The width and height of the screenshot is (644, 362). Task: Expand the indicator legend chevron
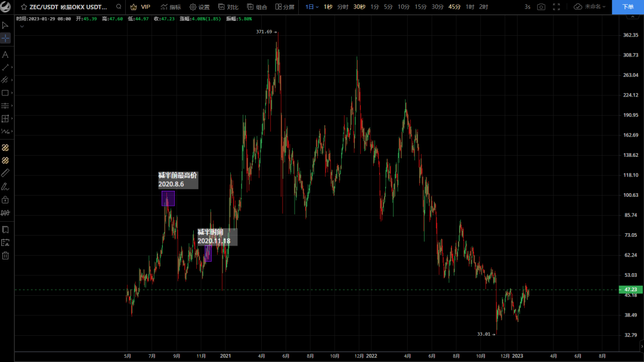coord(21,26)
